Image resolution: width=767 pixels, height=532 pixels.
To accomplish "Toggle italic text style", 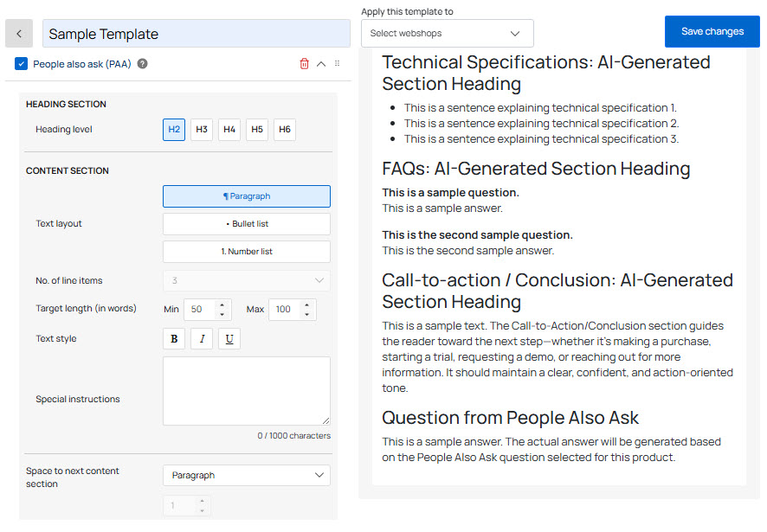I will [x=202, y=339].
